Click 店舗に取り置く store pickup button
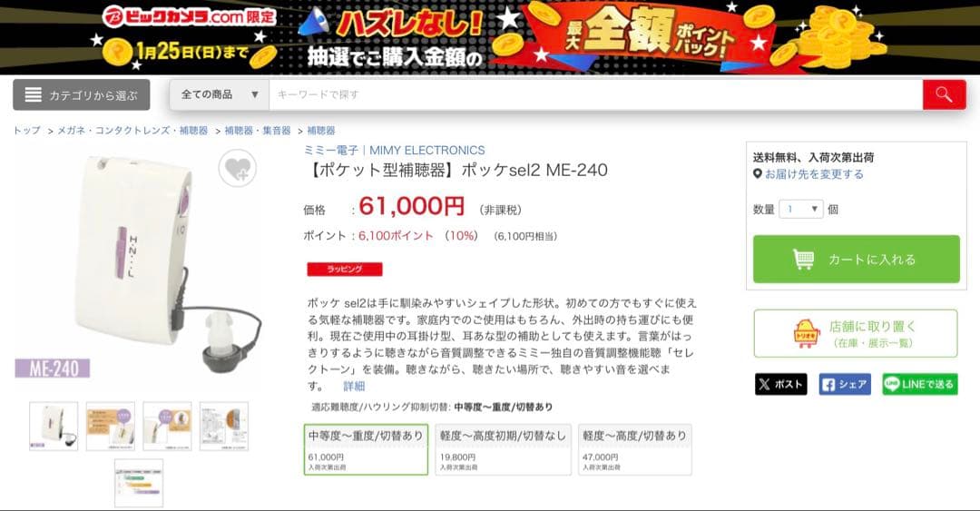 (856, 333)
